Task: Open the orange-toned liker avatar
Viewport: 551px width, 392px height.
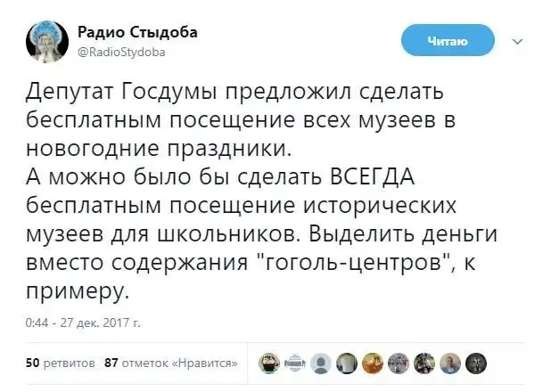Action: click(374, 363)
